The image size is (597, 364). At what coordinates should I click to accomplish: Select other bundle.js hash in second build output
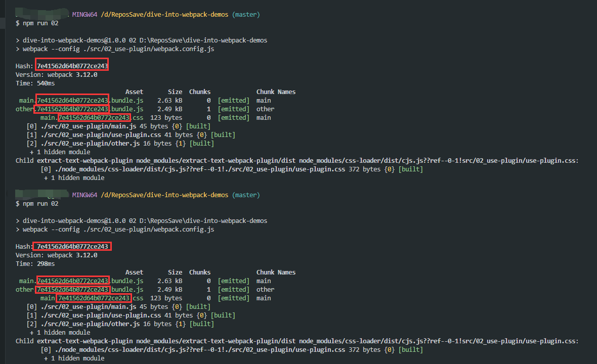[72, 290]
